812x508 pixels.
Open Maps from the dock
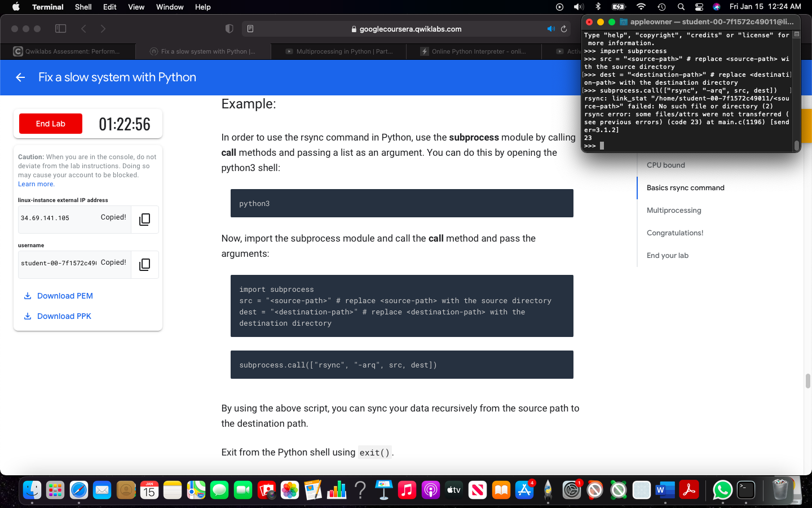(x=196, y=490)
